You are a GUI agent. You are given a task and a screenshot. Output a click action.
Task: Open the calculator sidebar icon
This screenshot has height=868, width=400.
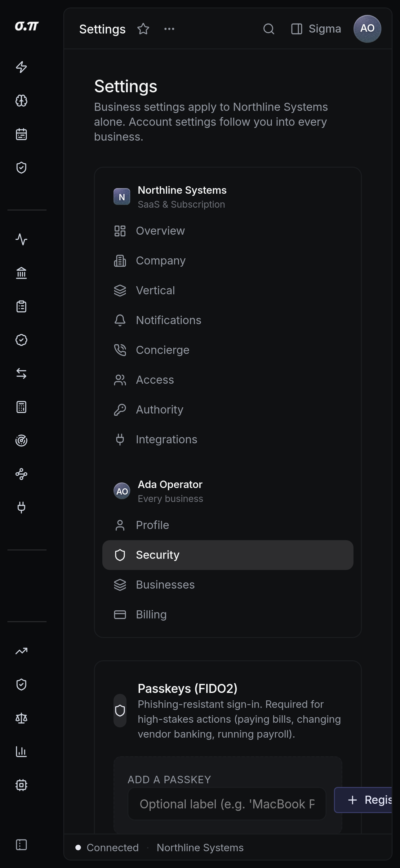tap(21, 407)
